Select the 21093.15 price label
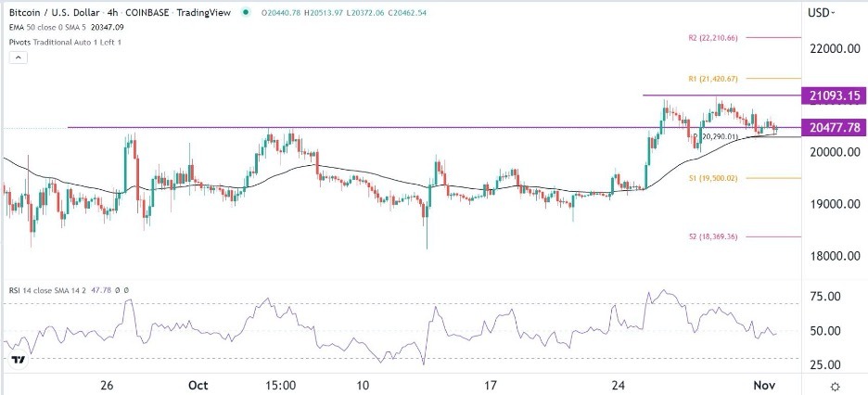 (834, 96)
